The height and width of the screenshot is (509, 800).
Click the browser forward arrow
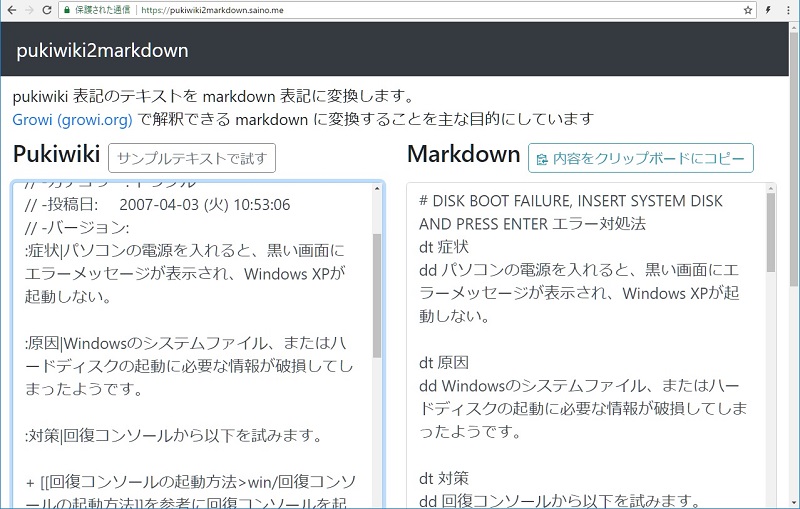[x=29, y=10]
